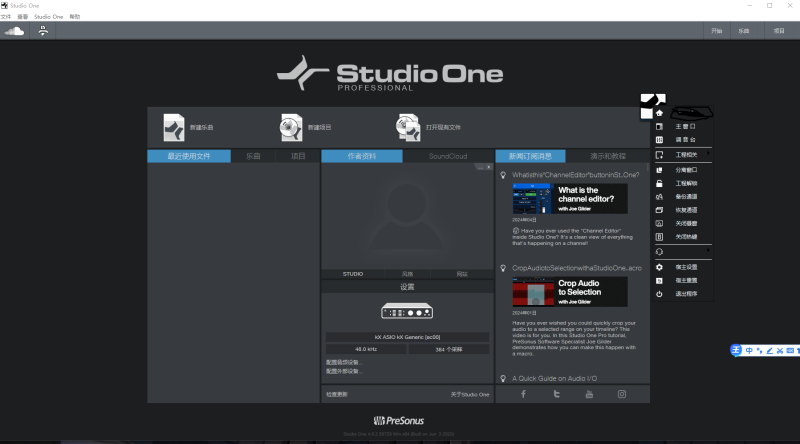Open the 查看 menu in menu bar
This screenshot has height=444, width=800.
tap(23, 17)
